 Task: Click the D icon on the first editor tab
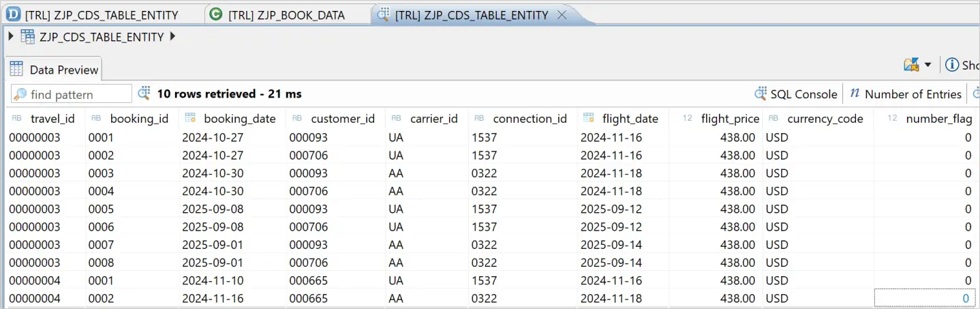point(13,14)
